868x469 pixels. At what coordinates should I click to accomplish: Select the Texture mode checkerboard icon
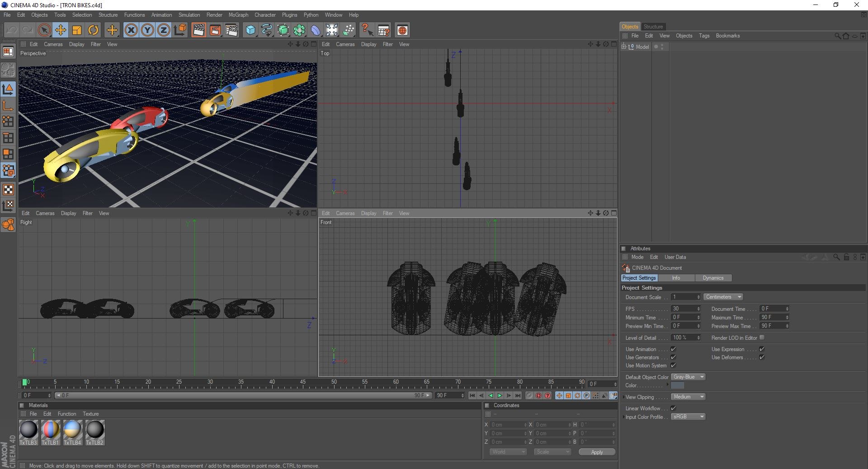8,189
